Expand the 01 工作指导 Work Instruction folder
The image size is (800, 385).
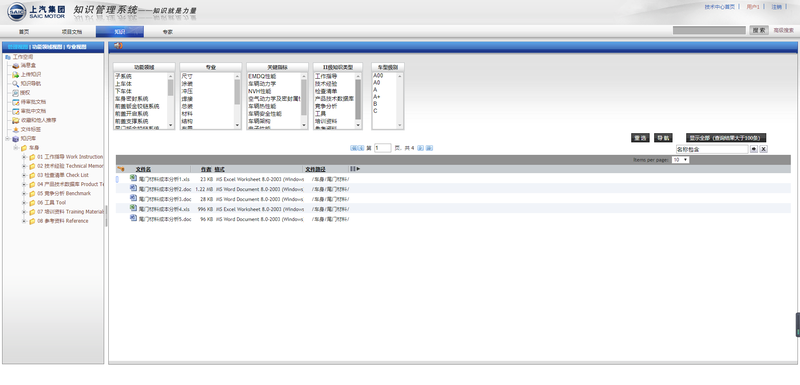24,157
